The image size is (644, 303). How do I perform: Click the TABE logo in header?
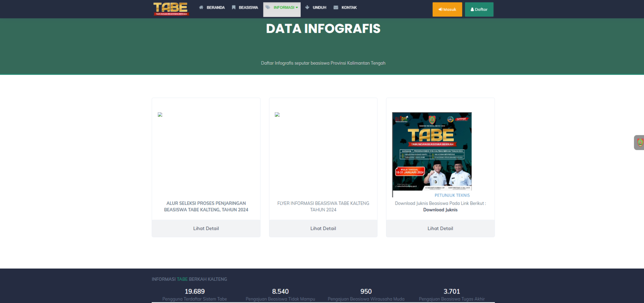click(171, 9)
